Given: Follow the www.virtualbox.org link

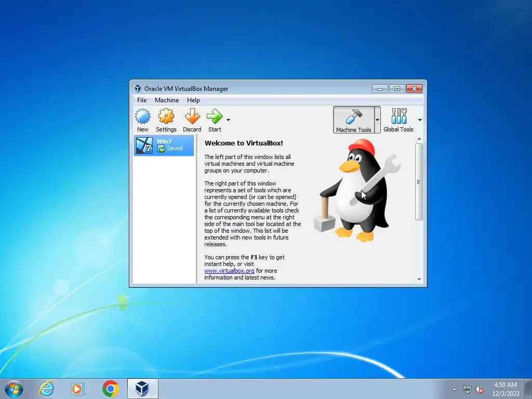Looking at the screenshot, I should 229,271.
